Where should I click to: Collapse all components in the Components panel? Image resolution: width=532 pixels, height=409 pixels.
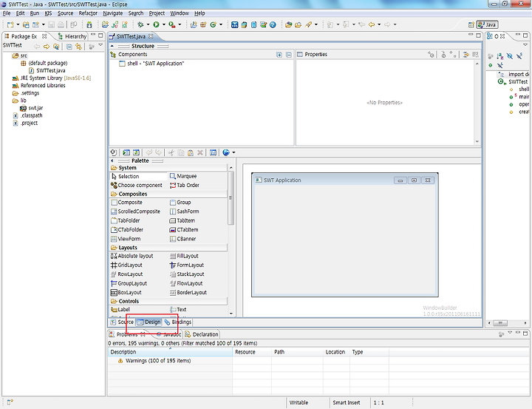click(x=289, y=55)
